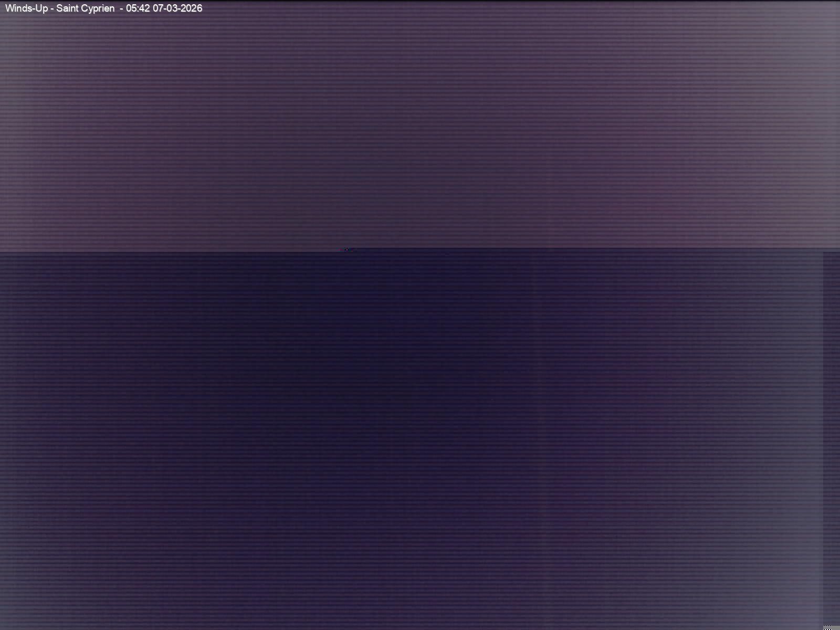The image size is (840, 630).
Task: Click the 07-03-2026 date text
Action: [177, 8]
